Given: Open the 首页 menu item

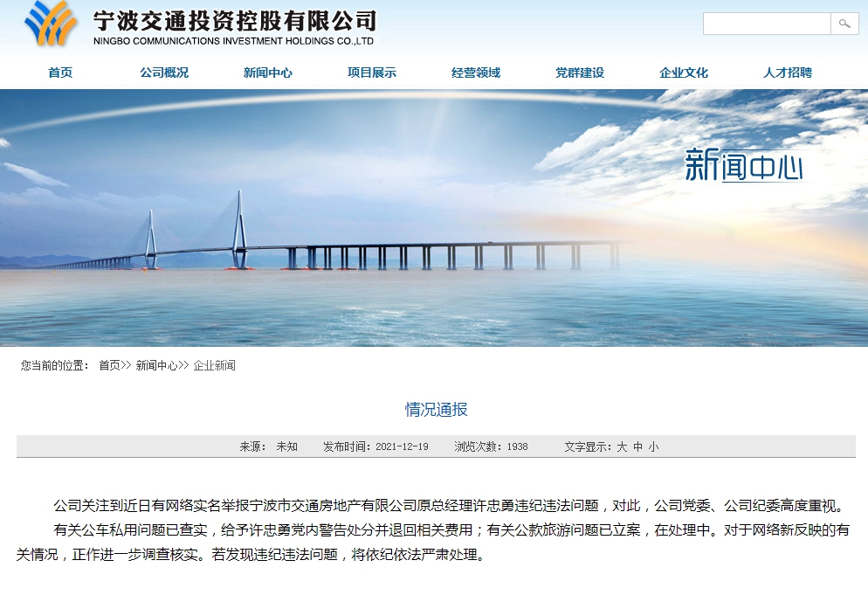Looking at the screenshot, I should tap(59, 73).
